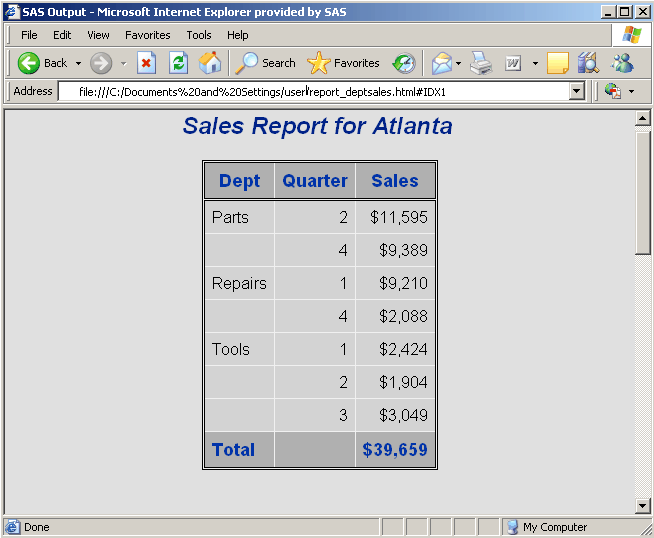The image size is (654, 538).
Task: Click the Sales column header
Action: click(x=395, y=181)
